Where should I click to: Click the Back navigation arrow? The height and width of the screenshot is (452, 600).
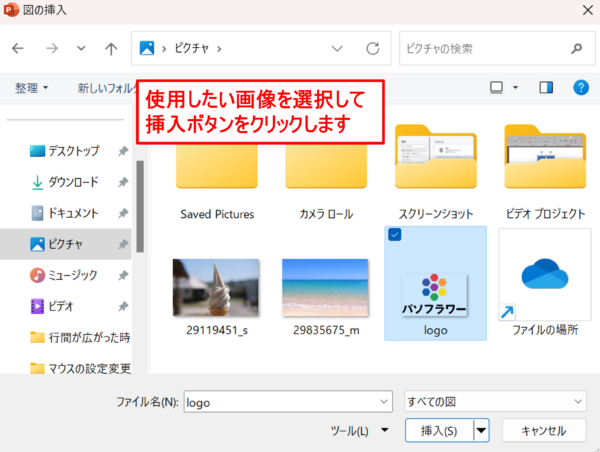point(18,47)
